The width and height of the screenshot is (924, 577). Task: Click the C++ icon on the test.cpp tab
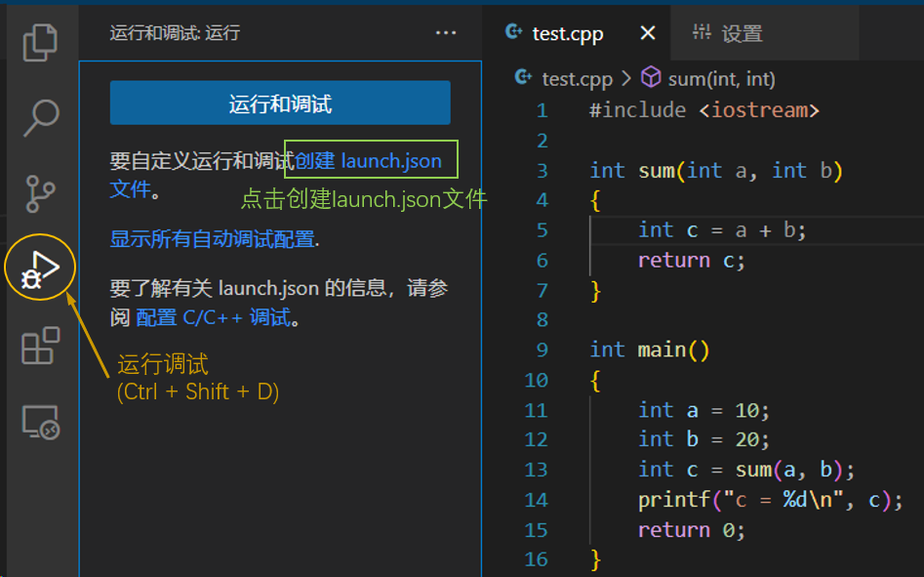(511, 32)
